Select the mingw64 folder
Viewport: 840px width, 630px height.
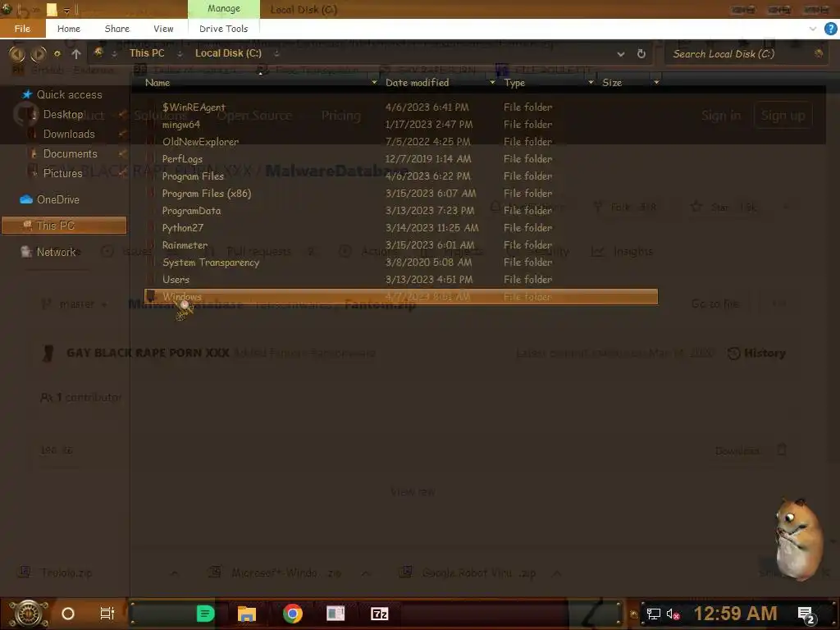click(x=400, y=125)
